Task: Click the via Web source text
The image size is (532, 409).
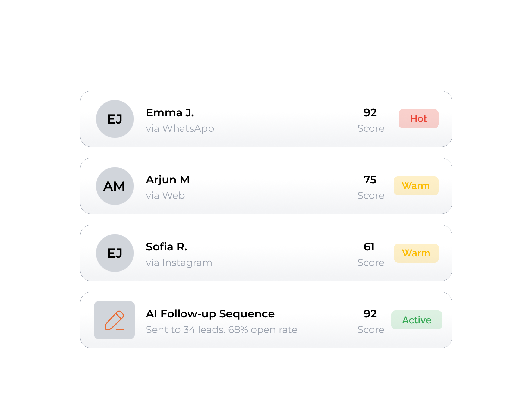Action: click(165, 196)
